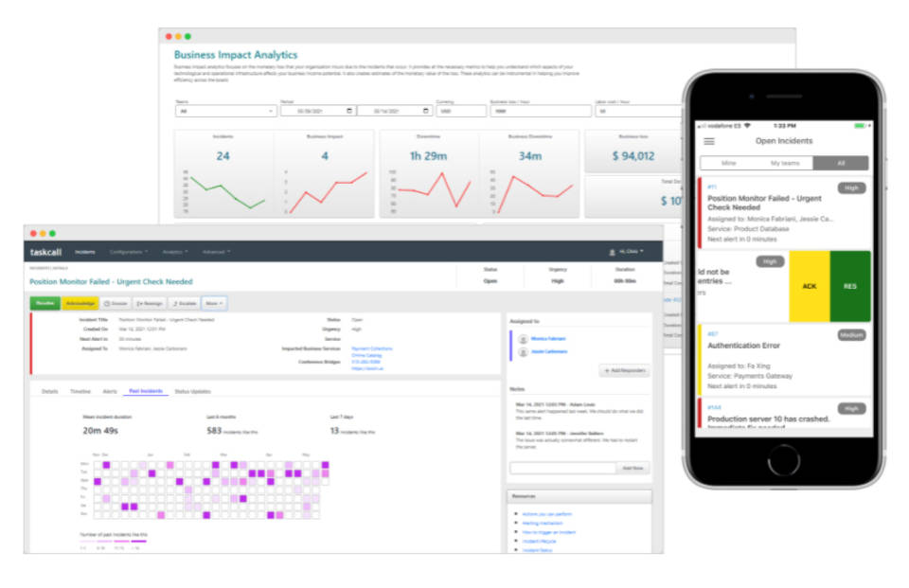Click Jessie Carbonaro's avatar icon in Assigned To

tap(523, 352)
